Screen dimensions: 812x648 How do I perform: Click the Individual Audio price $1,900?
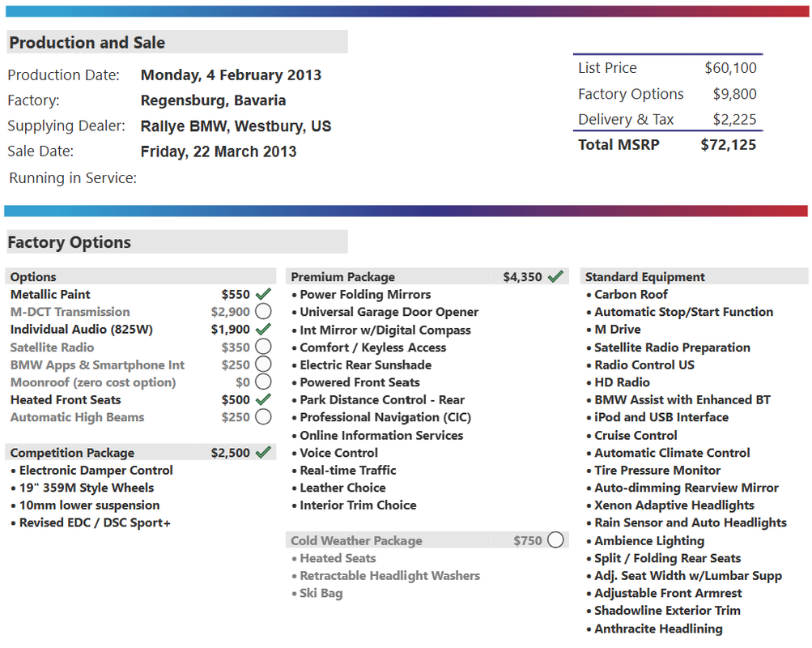[x=231, y=330]
